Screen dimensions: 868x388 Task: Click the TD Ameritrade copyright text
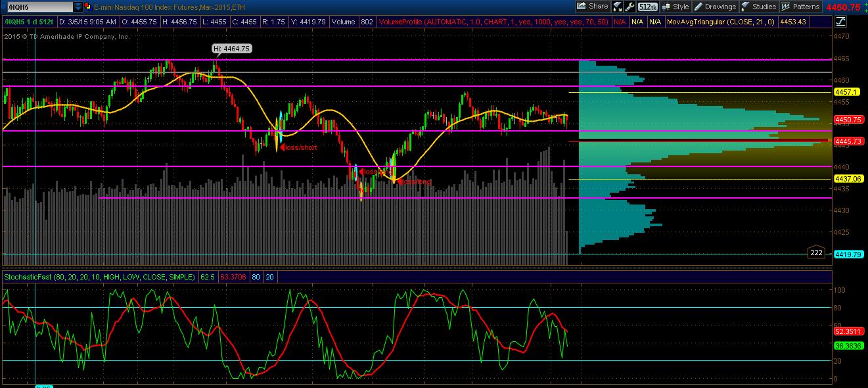[67, 36]
